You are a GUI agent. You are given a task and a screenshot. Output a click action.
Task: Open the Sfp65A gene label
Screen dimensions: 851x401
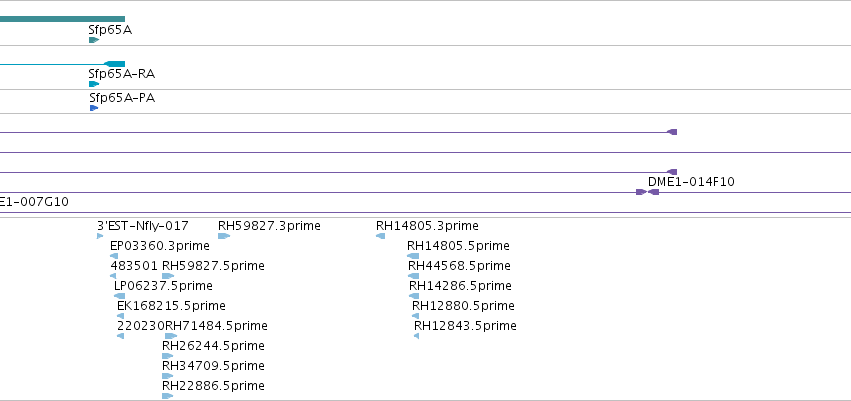pos(110,30)
